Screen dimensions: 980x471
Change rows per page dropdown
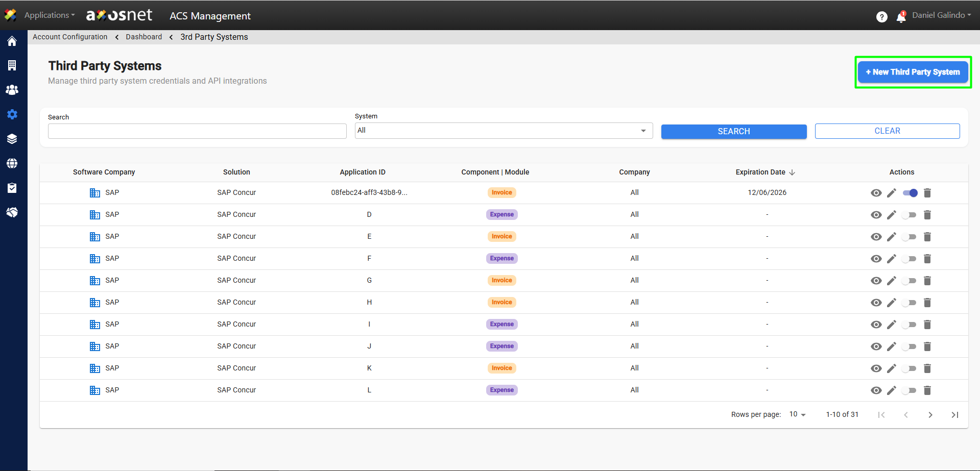coord(797,414)
